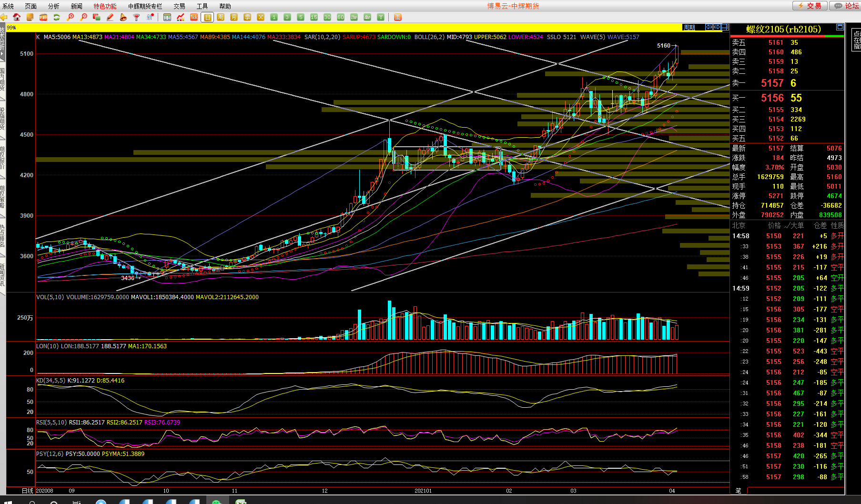This screenshot has height=504, width=861.
Task: Switch to monthly (月) period chart
Action: [x=234, y=17]
